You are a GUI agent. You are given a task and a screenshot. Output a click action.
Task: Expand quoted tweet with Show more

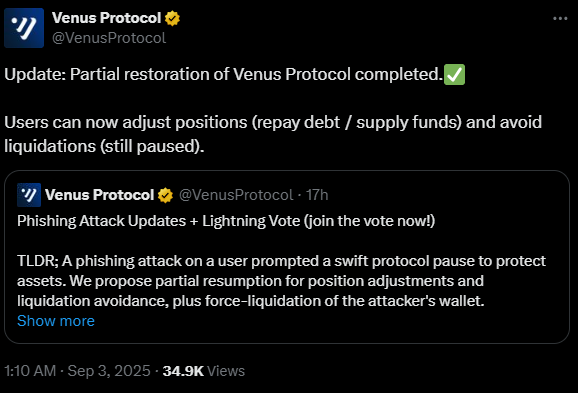pyautogui.click(x=56, y=321)
